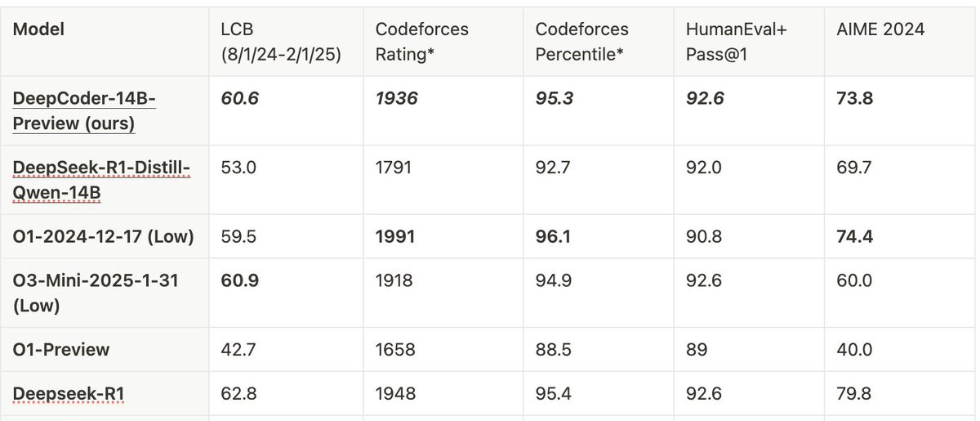The width and height of the screenshot is (980, 421).
Task: Click the 1936 Codeforces rating cell
Action: click(x=396, y=98)
